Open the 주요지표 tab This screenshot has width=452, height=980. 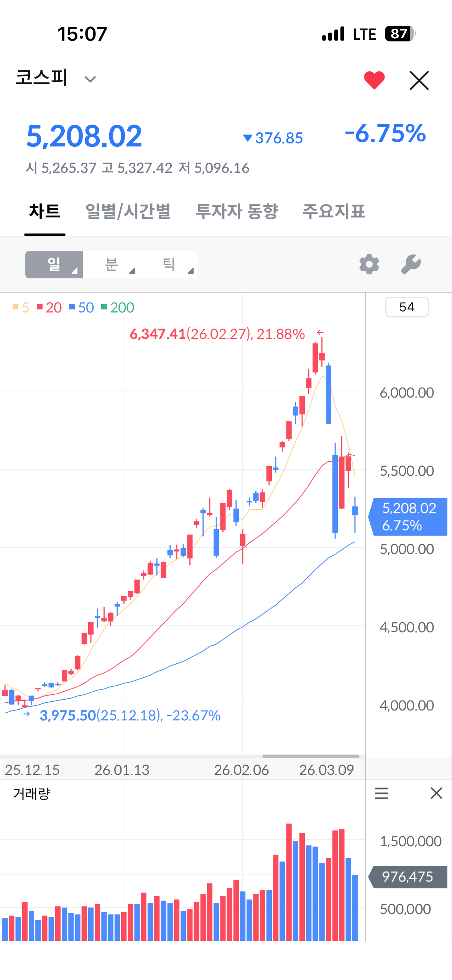[334, 211]
